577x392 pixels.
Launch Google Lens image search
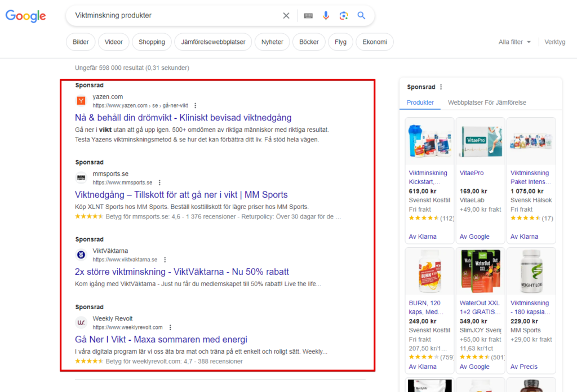point(344,15)
